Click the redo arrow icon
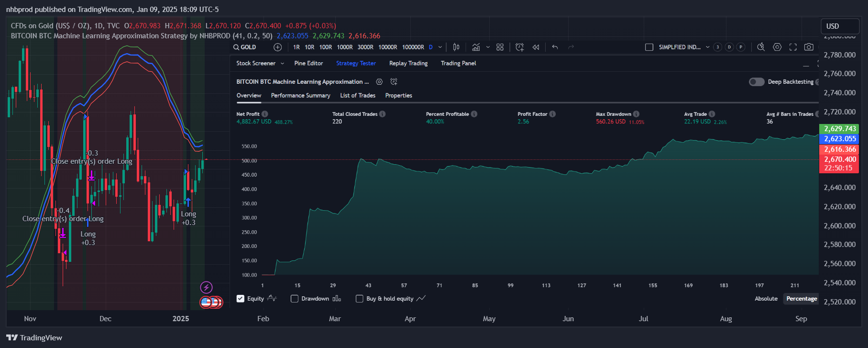The width and height of the screenshot is (868, 348). pyautogui.click(x=571, y=47)
